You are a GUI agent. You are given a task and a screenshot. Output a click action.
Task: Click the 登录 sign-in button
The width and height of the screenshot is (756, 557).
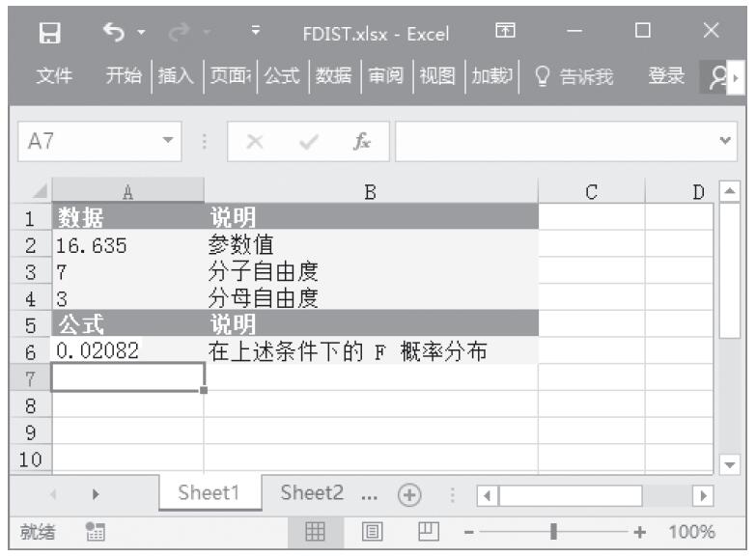pos(667,76)
